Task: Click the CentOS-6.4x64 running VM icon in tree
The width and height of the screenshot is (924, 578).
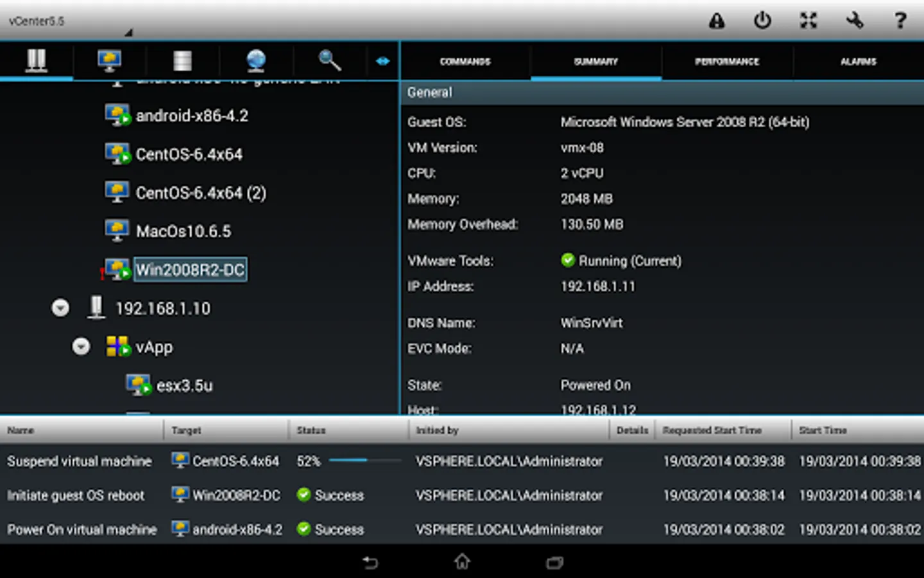Action: 117,154
